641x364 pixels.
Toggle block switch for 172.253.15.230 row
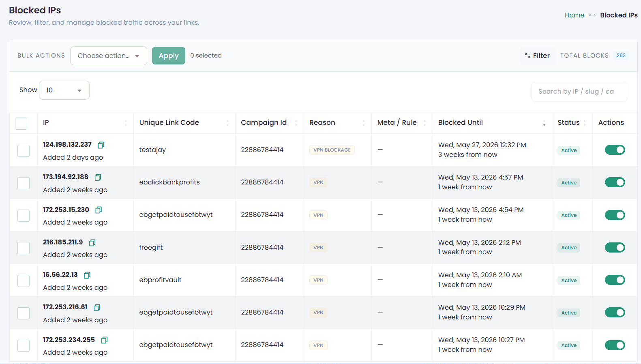615,215
